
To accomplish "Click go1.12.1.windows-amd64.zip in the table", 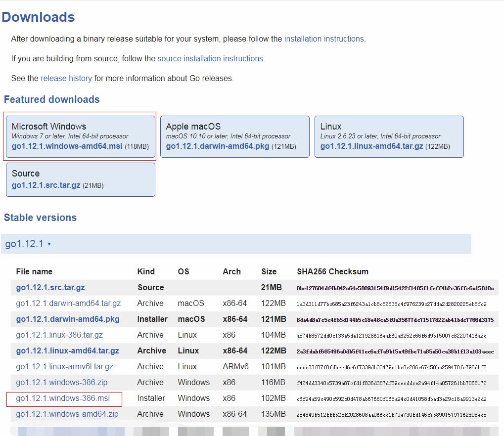I will [67, 414].
